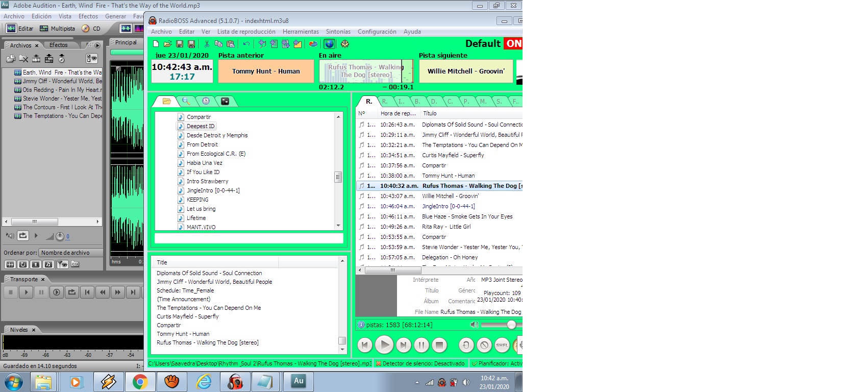Click Fast forward button in Audition Transporte
868x392 pixels.
(118, 292)
